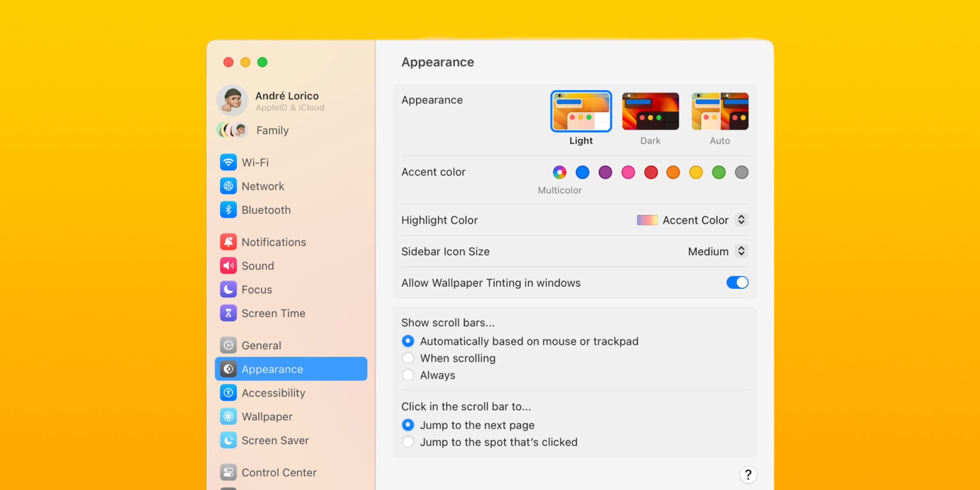Viewport: 980px width, 490px height.
Task: Select Automatically based on mouse or trackpad
Action: 406,341
